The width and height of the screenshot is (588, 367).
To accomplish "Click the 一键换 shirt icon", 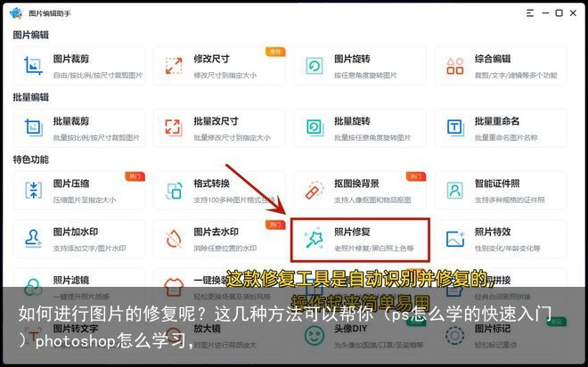I will (x=174, y=287).
